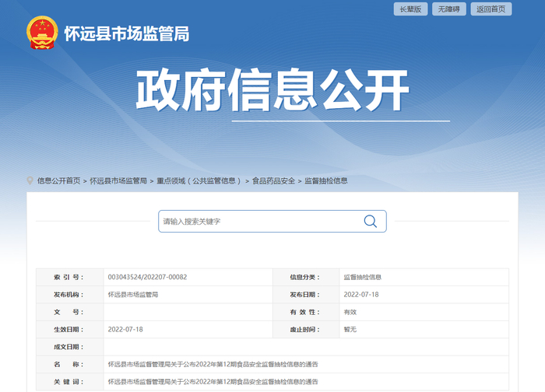545x392 pixels.
Task: Click the 废止时间 label cell
Action: pos(306,329)
